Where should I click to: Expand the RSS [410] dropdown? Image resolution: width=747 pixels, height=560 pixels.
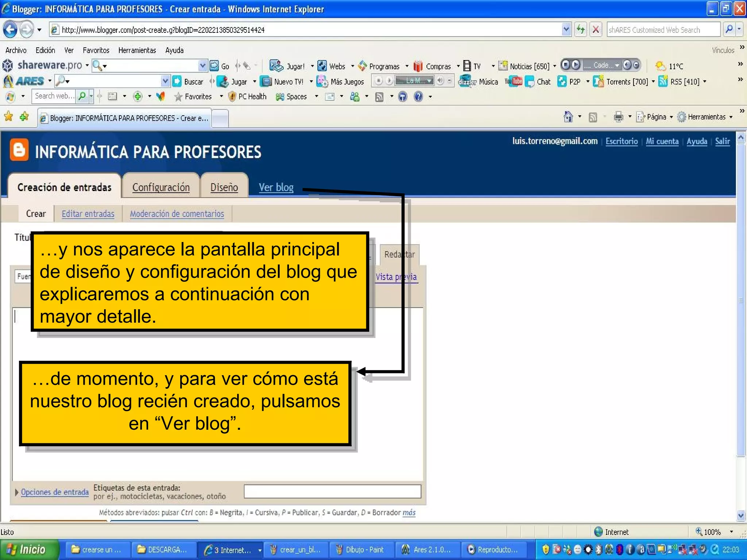704,82
